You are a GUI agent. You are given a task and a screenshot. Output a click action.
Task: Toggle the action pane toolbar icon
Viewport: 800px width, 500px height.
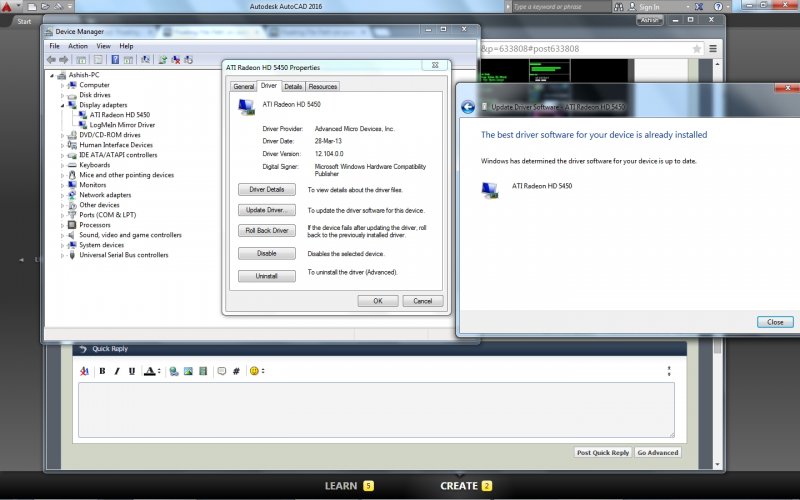pos(128,60)
